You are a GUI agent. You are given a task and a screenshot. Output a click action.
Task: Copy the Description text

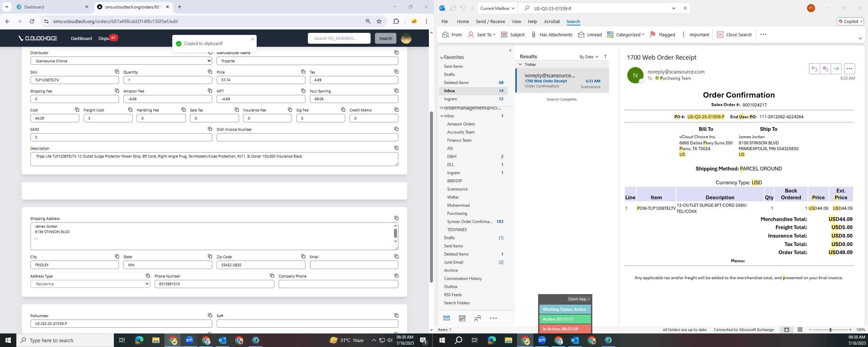pyautogui.click(x=396, y=148)
